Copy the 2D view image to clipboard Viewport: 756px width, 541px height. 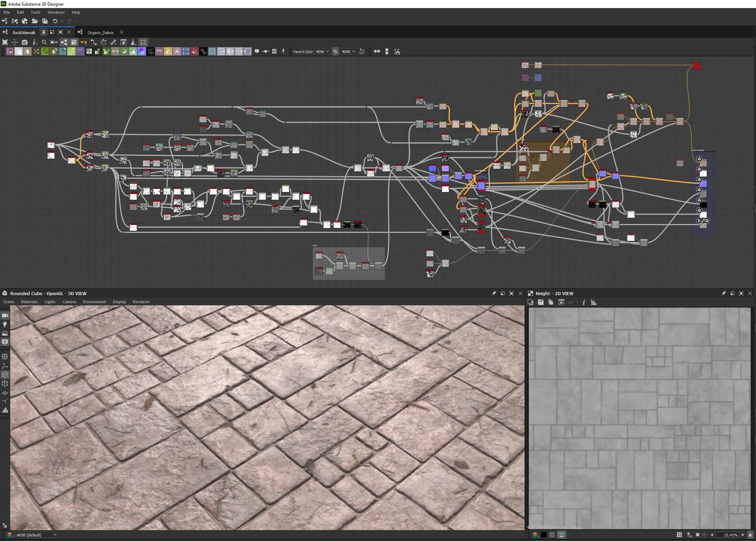(x=551, y=302)
